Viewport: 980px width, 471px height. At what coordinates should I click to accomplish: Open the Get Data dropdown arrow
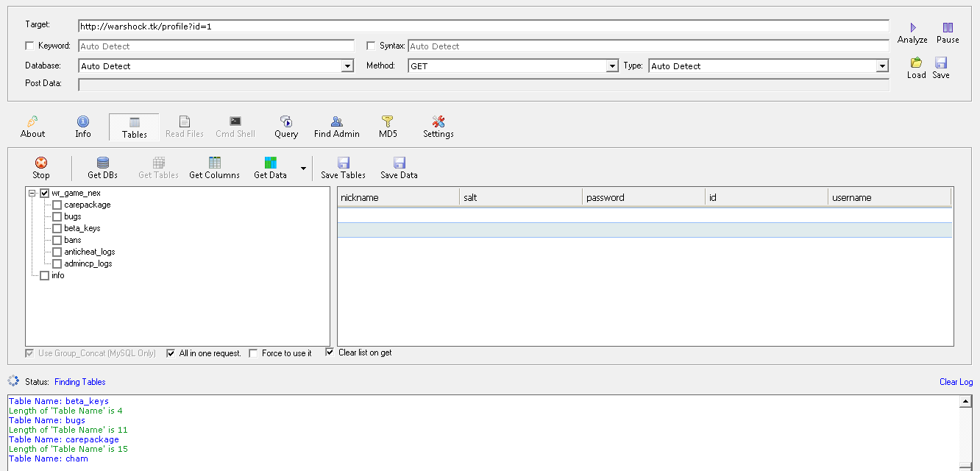[x=303, y=169]
